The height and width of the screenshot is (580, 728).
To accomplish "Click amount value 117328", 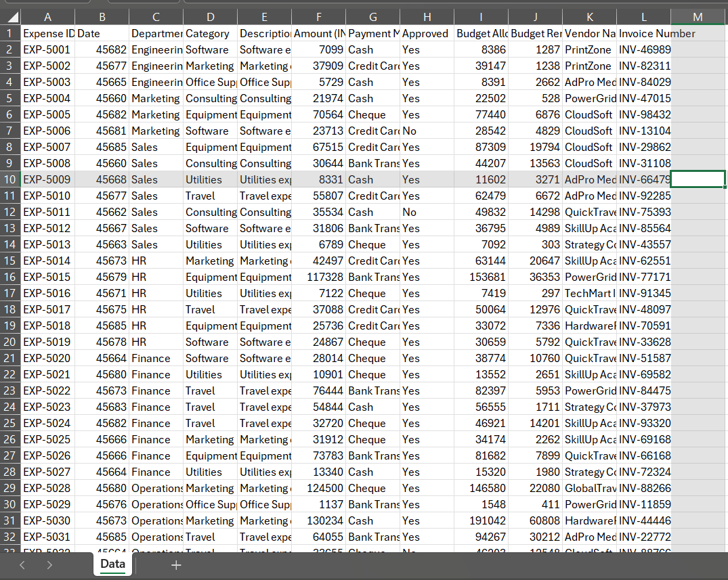I will [x=319, y=277].
